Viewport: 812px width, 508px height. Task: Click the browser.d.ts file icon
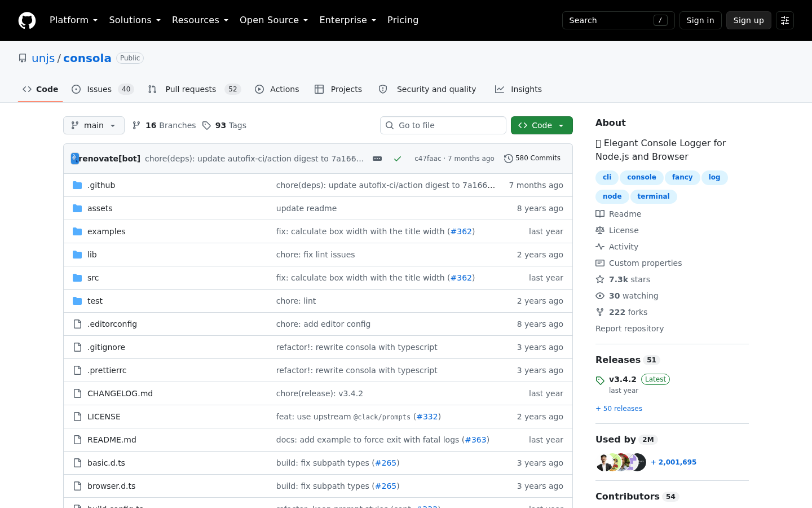[x=77, y=486]
